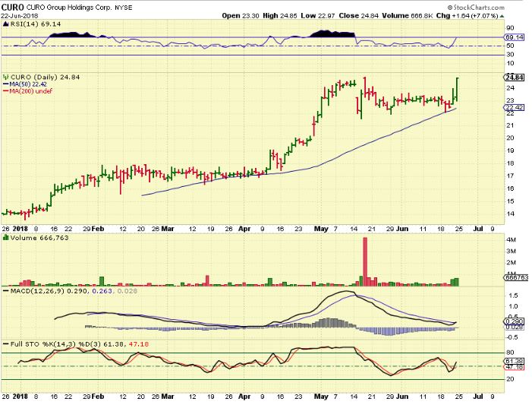Image resolution: width=532 pixels, height=405 pixels.
Task: Click the MACD(12,26,9) 0.290 label
Action: [x=50, y=291]
